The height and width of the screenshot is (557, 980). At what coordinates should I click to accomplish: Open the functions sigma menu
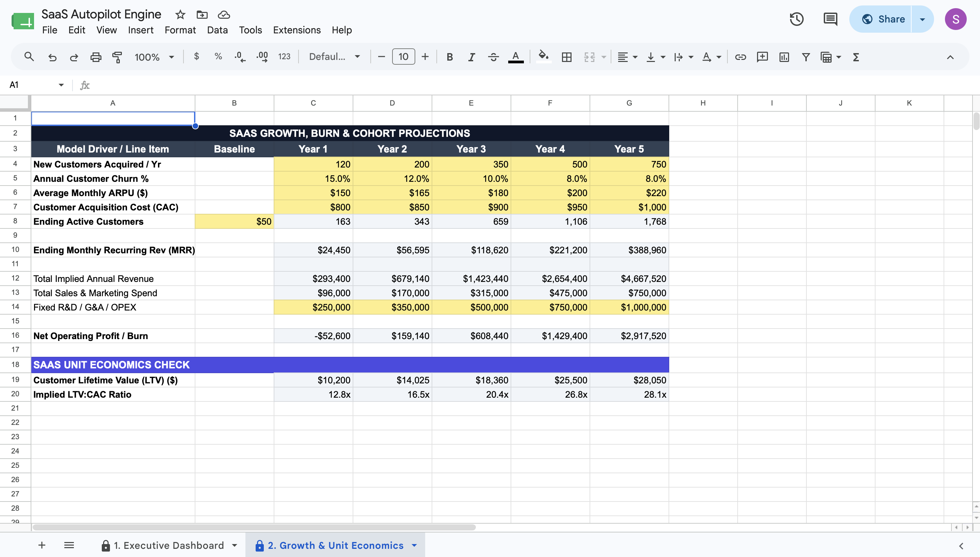coord(856,57)
